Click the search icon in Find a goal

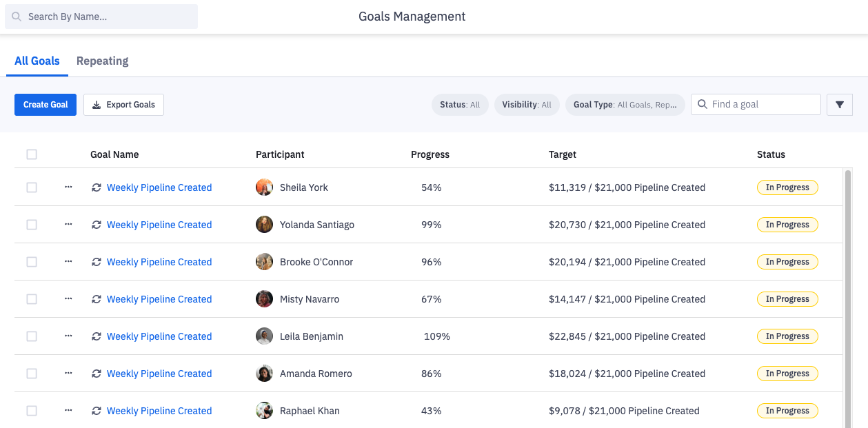pyautogui.click(x=703, y=104)
